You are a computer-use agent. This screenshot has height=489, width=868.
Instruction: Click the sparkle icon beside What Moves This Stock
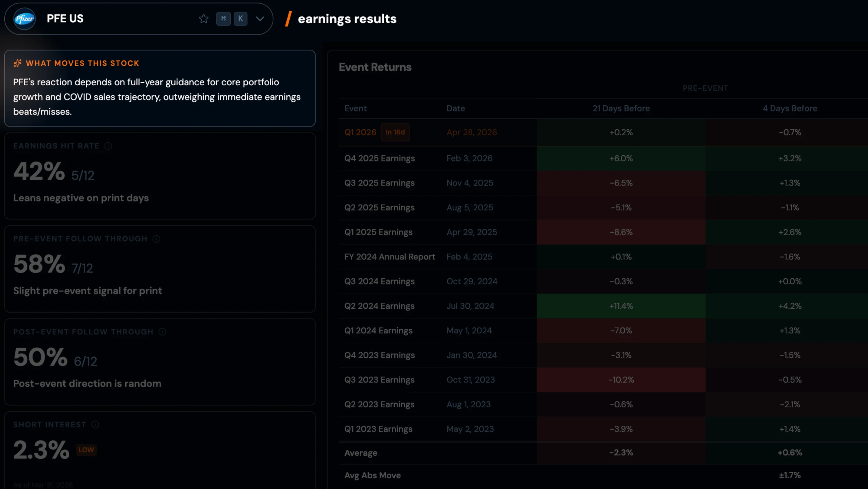[18, 63]
